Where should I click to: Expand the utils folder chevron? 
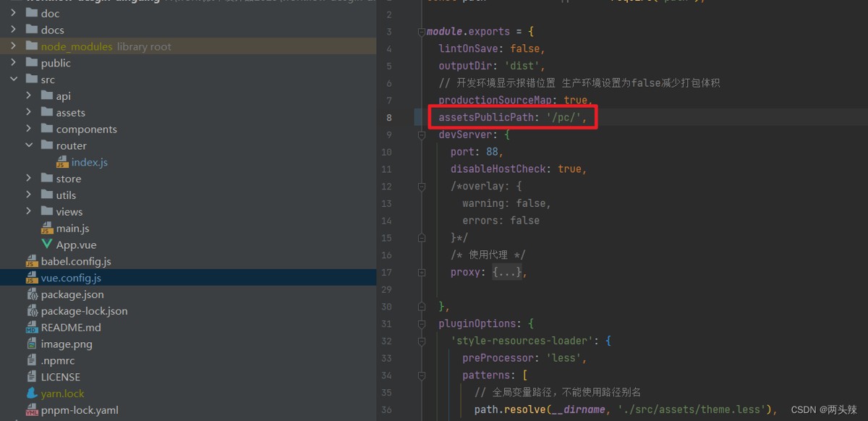point(29,195)
